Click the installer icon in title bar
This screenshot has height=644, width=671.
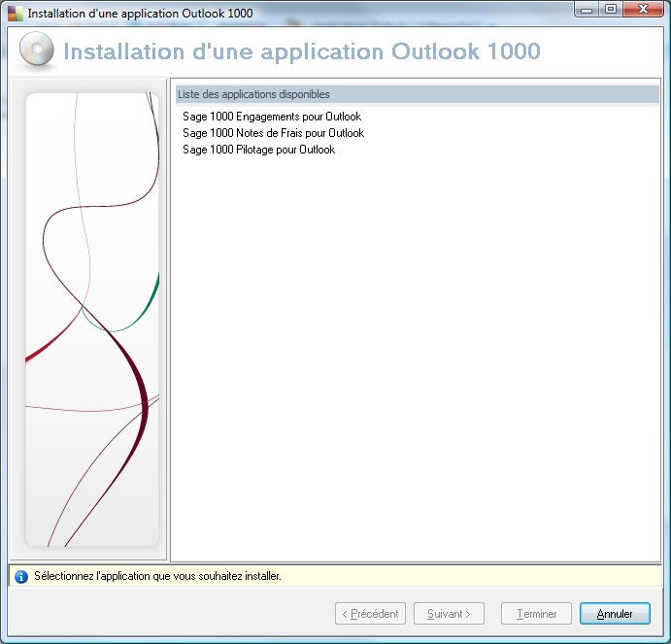point(15,14)
